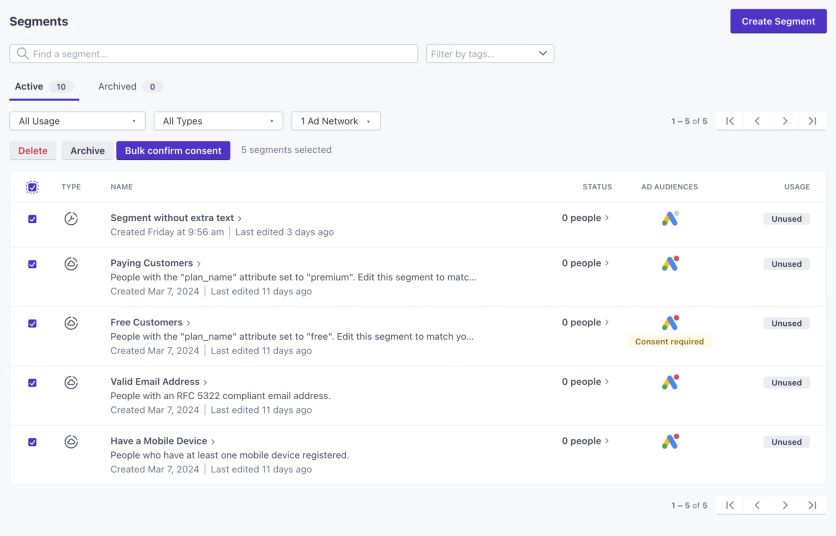Click the 5 segments selected text
The image size is (836, 536).
pyautogui.click(x=286, y=150)
